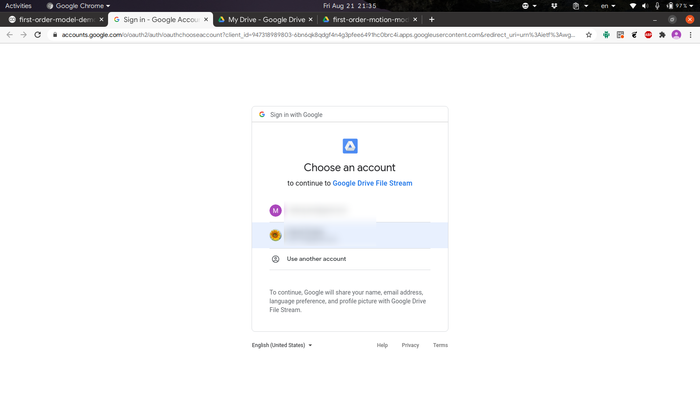Switch to the first-order-model-demo tab
Viewport: 700px width, 394px height.
(x=54, y=20)
